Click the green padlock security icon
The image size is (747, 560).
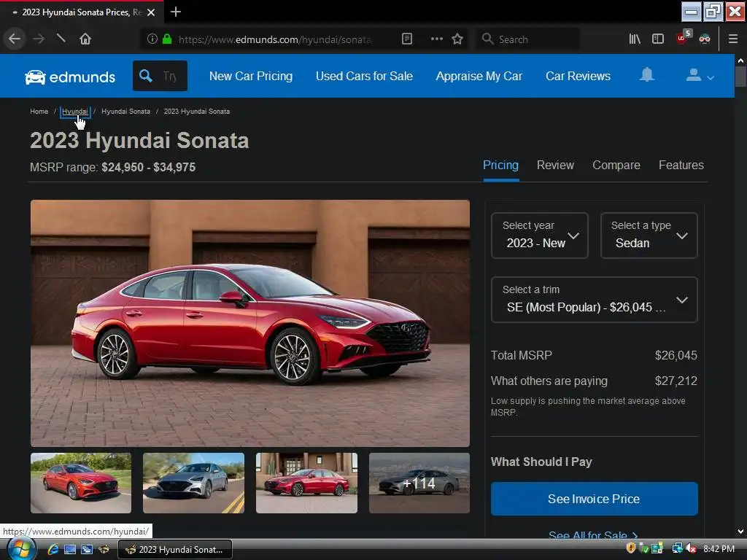pos(167,39)
